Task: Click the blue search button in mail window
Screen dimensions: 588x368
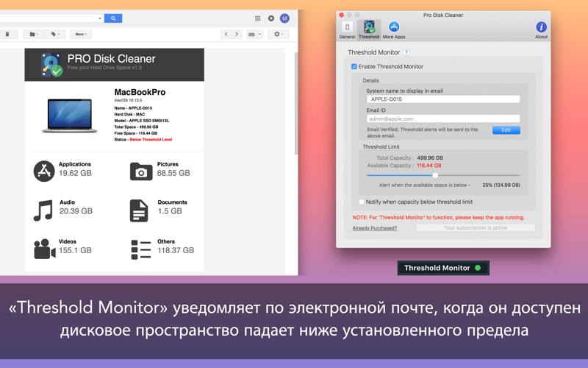Action: click(113, 18)
